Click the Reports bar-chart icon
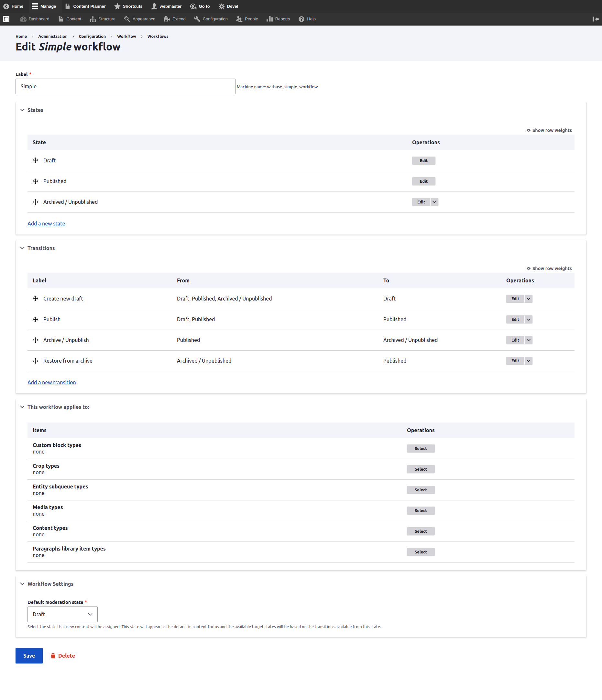 (269, 19)
